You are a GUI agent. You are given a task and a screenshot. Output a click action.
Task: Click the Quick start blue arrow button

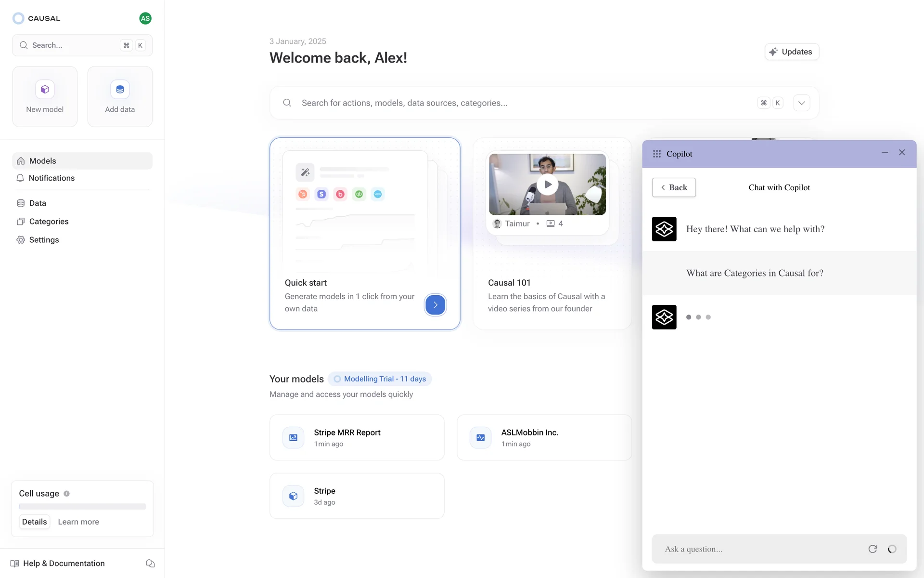coord(435,305)
